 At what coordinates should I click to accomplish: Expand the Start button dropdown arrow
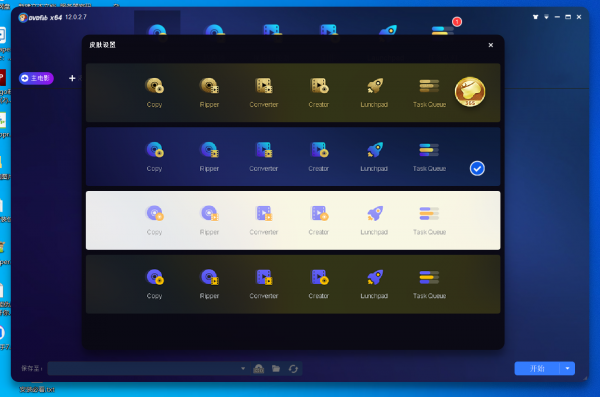pyautogui.click(x=567, y=368)
